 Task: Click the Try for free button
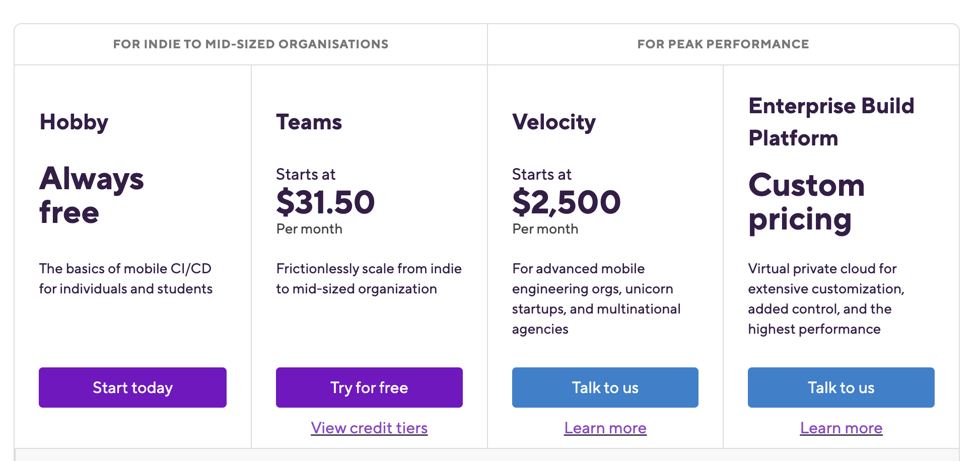[x=369, y=388]
